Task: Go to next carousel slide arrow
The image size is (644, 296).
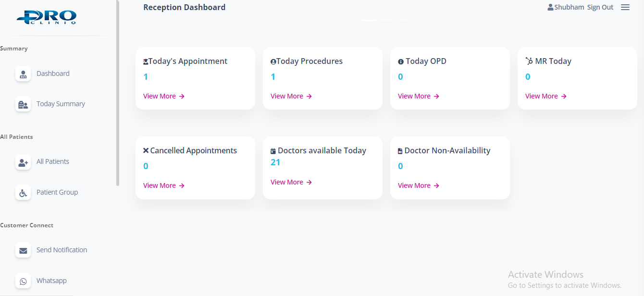Action: (x=599, y=33)
